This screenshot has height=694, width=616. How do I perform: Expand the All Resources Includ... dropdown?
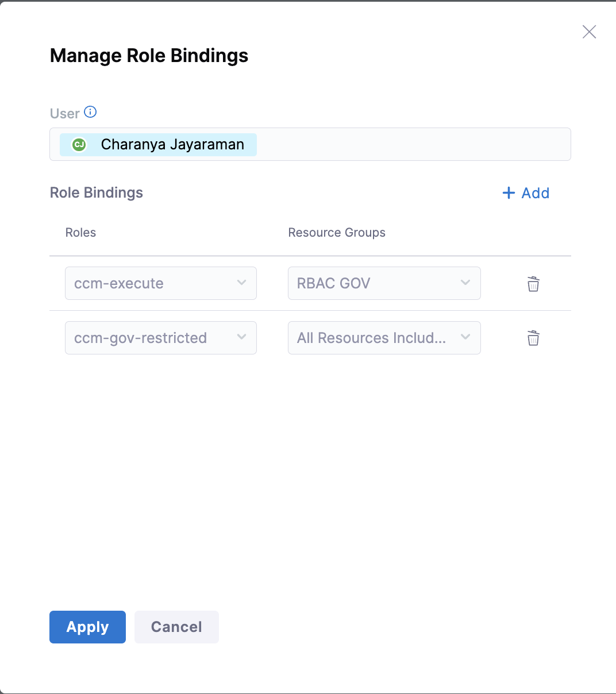pyautogui.click(x=374, y=338)
